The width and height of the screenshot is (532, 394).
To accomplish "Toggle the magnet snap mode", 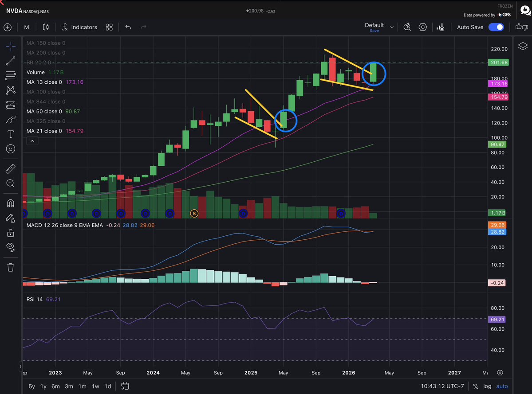I will pyautogui.click(x=11, y=203).
